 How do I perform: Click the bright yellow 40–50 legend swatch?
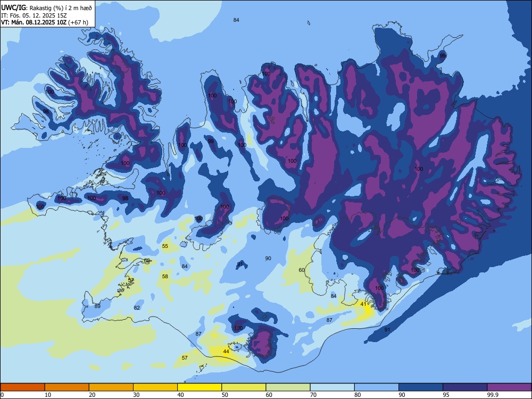click(199, 387)
